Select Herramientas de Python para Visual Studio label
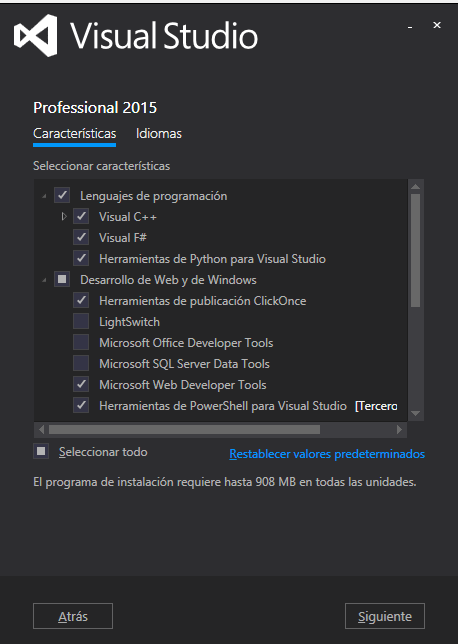 point(212,259)
